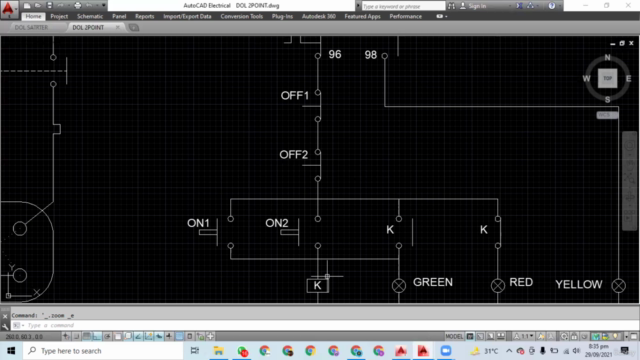Expand the ribbon display options dropdown

[x=442, y=16]
